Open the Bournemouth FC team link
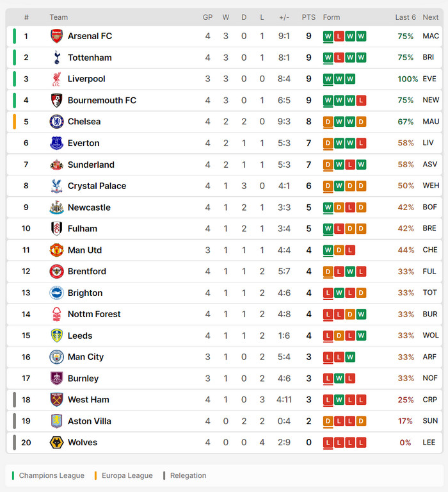 102,101
